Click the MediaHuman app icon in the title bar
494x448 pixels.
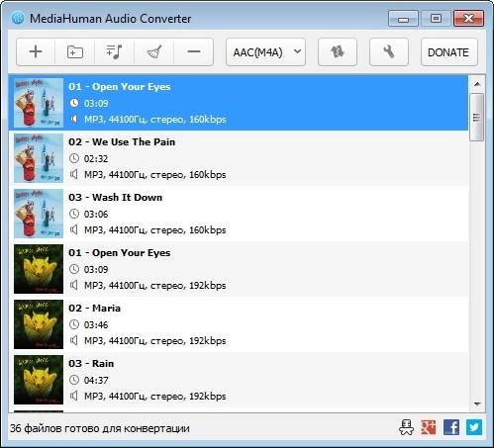click(x=18, y=18)
